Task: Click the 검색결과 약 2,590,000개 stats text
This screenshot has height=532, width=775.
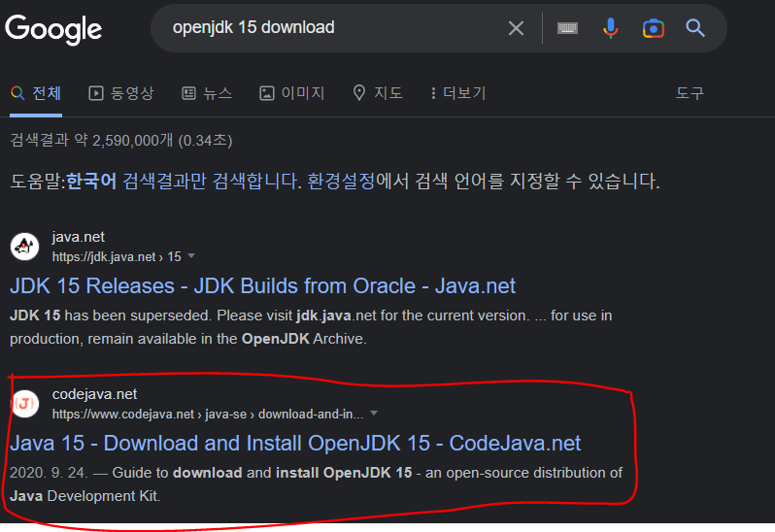Action: click(x=121, y=141)
